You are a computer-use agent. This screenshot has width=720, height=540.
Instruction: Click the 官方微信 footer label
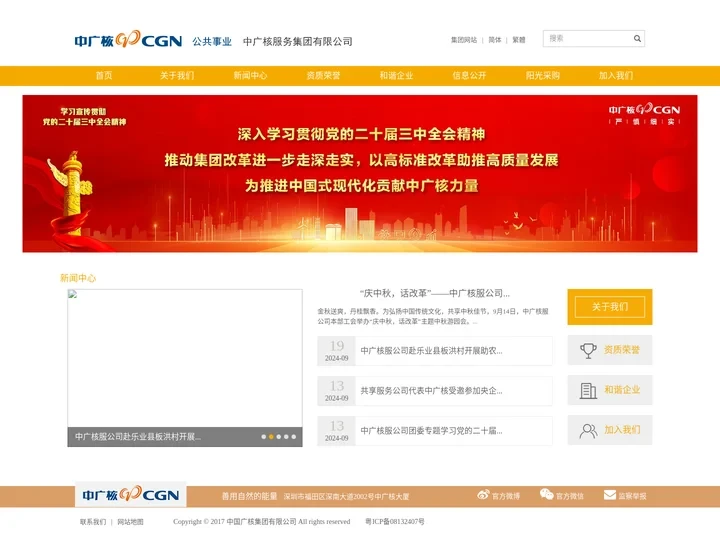pyautogui.click(x=570, y=496)
